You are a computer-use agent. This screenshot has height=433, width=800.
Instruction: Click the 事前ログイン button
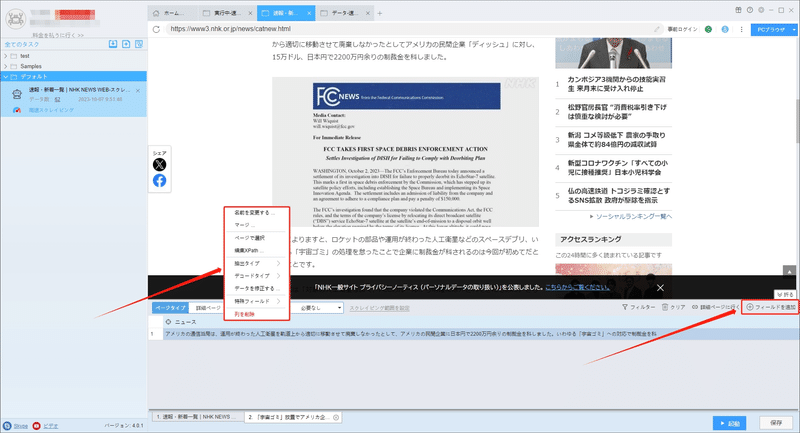(682, 29)
